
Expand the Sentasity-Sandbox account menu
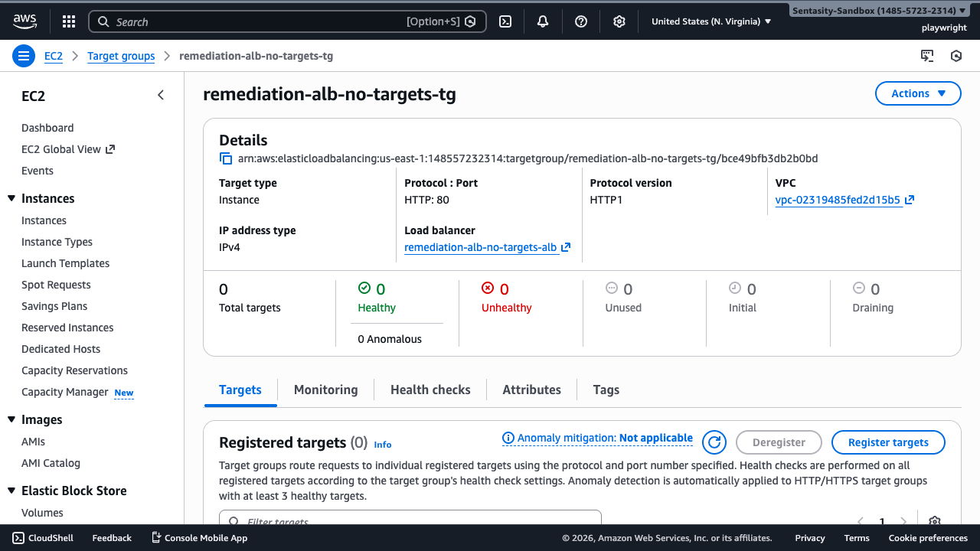[879, 11]
